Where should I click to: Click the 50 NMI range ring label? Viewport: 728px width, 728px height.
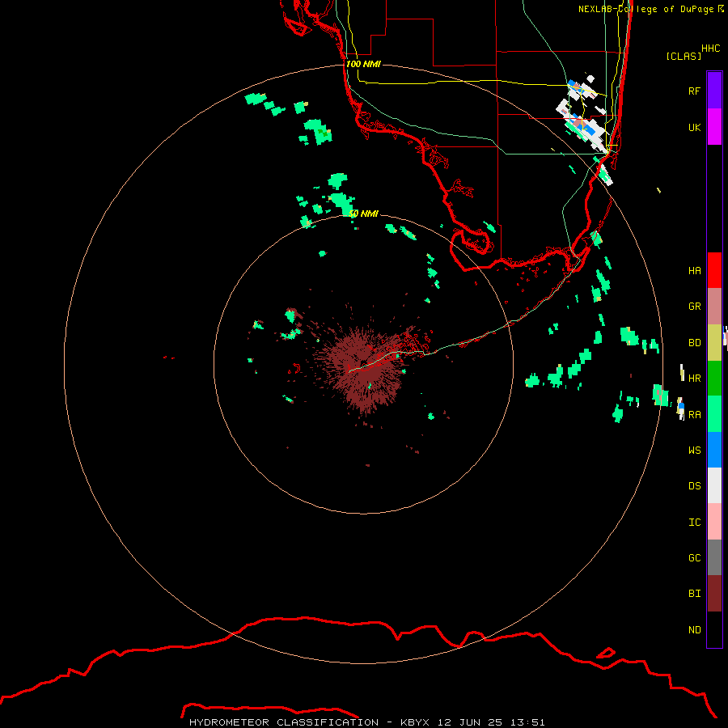pyautogui.click(x=363, y=214)
